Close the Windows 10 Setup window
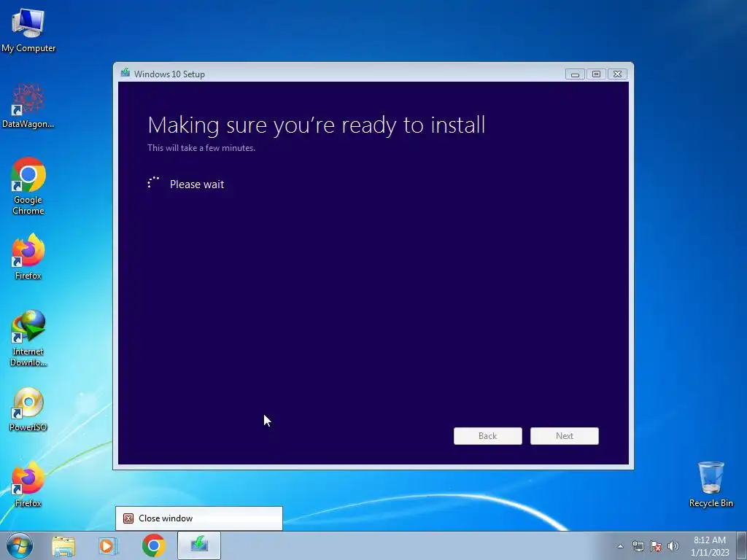 tap(617, 74)
